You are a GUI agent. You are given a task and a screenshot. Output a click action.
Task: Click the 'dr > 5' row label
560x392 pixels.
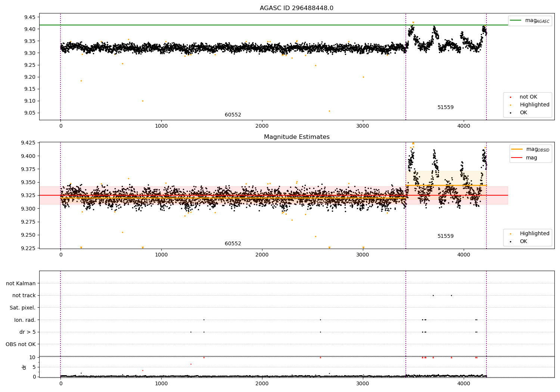[x=28, y=332]
